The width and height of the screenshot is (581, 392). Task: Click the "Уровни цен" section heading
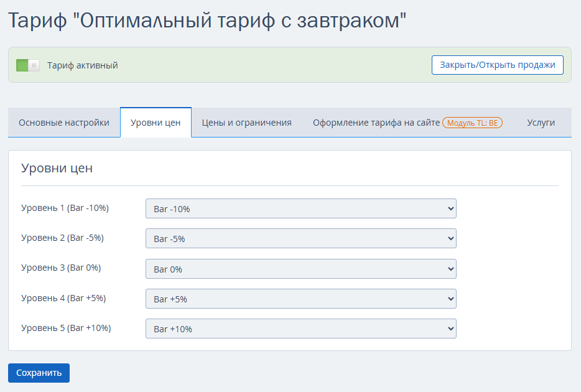(57, 168)
